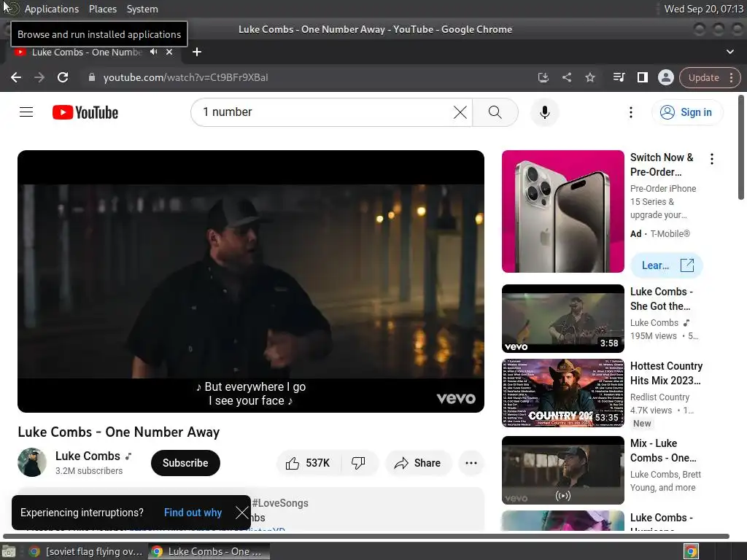Click the Sign in button
Viewport: 747px width, 560px height.
pos(687,112)
